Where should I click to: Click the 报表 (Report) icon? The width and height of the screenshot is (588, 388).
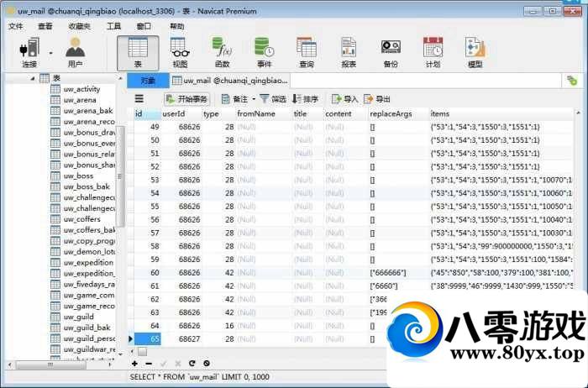pyautogui.click(x=349, y=51)
